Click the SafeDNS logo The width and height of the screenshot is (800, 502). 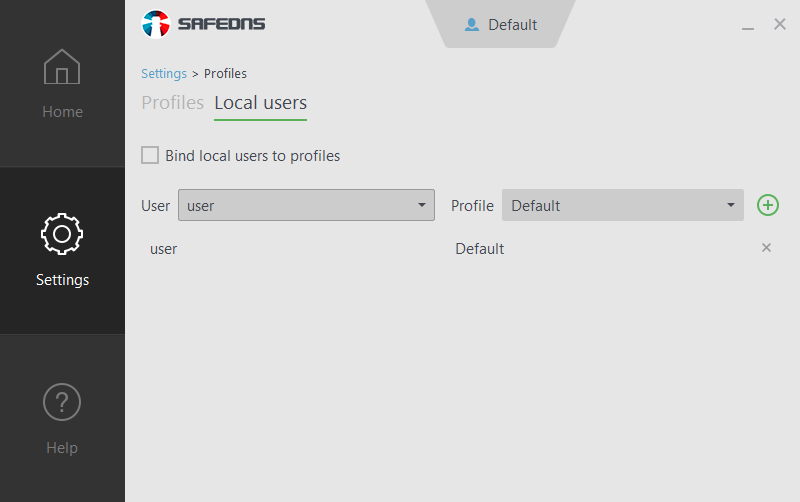204,24
